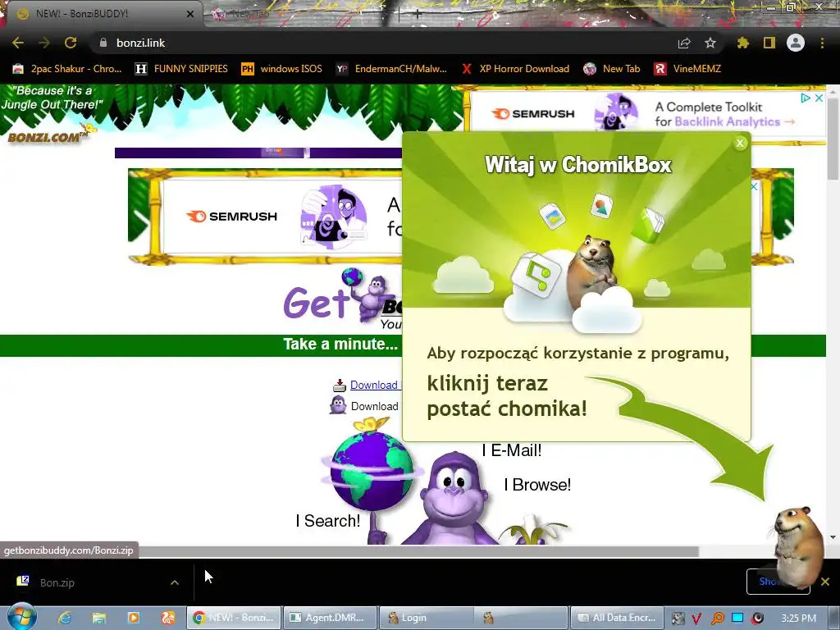
Task: Open the Chrome extensions puzzle icon
Action: (x=743, y=43)
